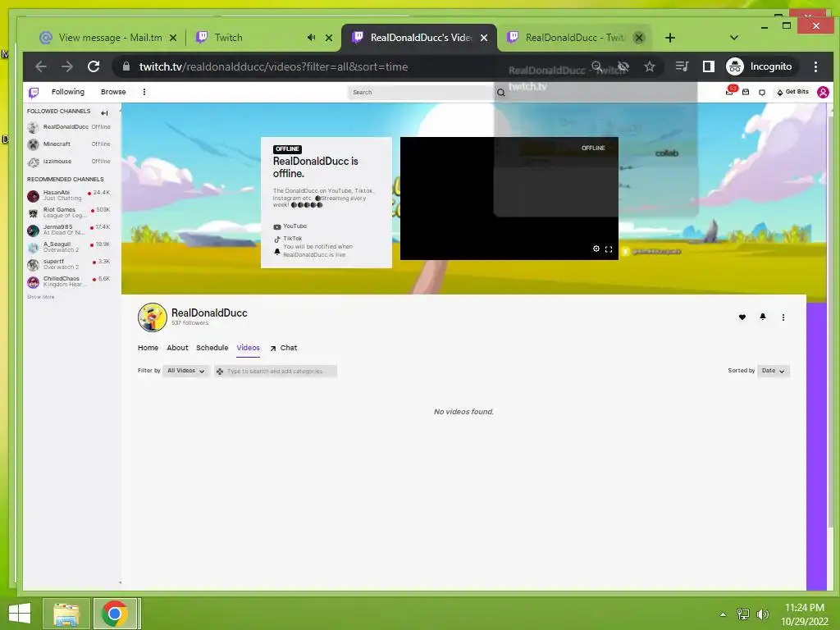Open the TikTok link in offline panel

coord(288,239)
